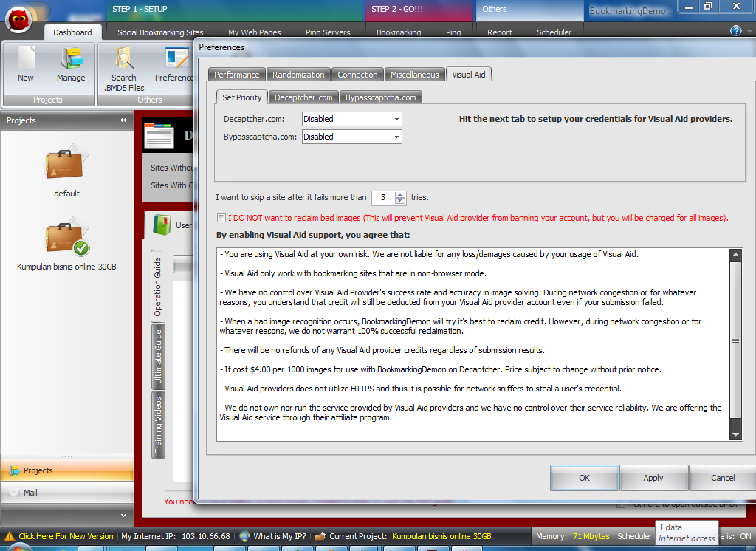This screenshot has height=551, width=756.
Task: Open the Decaptcher.com sub-tab
Action: [x=303, y=97]
